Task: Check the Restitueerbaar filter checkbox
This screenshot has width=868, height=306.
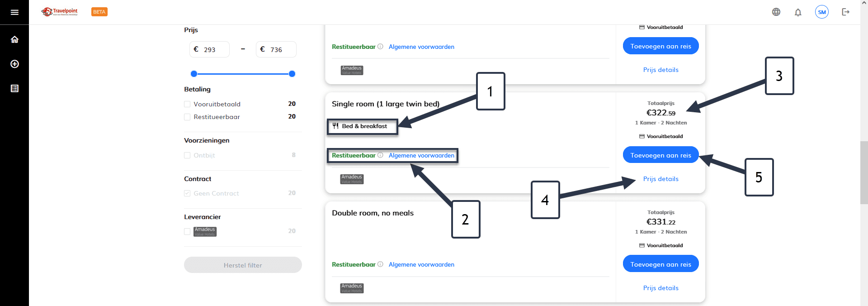Action: coord(187,117)
